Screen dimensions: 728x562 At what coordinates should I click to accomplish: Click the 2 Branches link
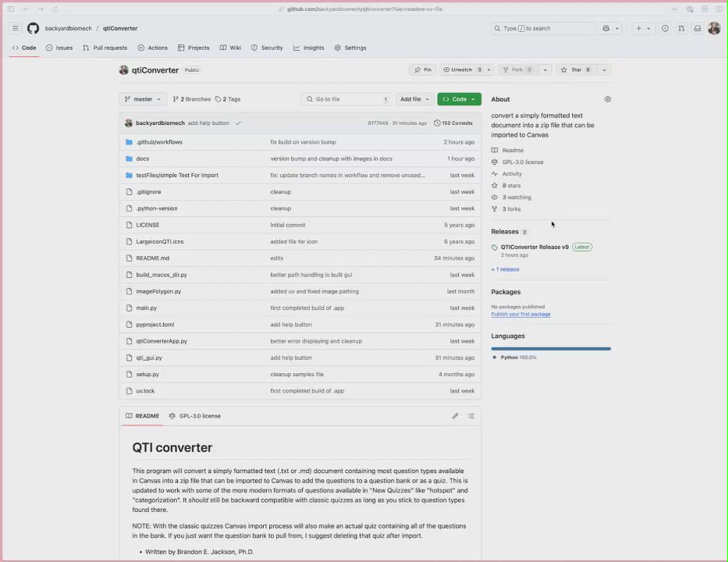pyautogui.click(x=191, y=99)
